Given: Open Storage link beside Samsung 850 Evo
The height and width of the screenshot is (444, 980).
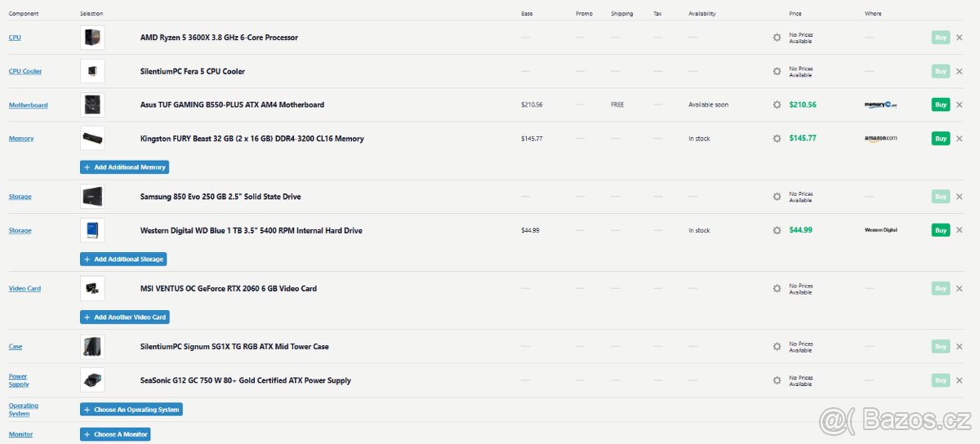Looking at the screenshot, I should [20, 197].
